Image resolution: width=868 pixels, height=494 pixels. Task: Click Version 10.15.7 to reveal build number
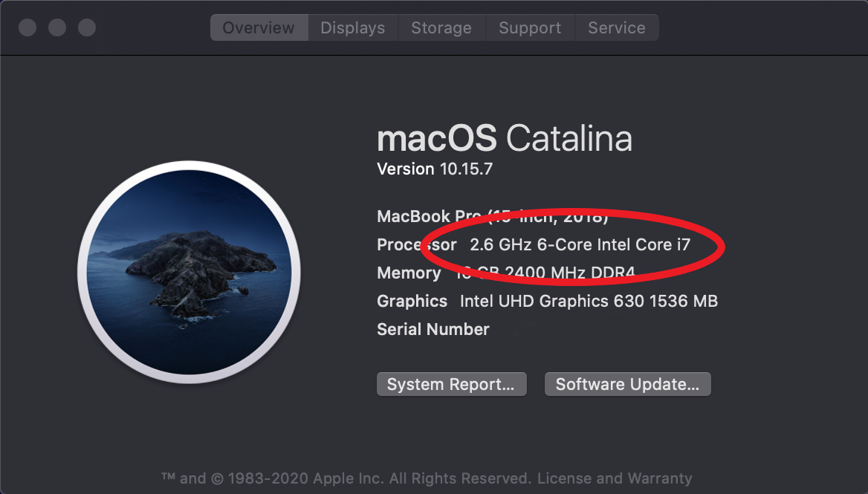click(435, 169)
